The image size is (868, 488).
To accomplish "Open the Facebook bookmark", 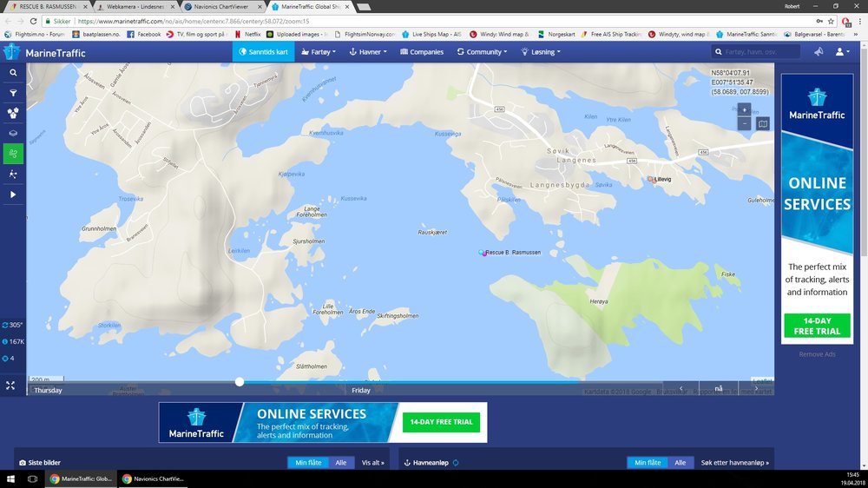I will 144,35.
